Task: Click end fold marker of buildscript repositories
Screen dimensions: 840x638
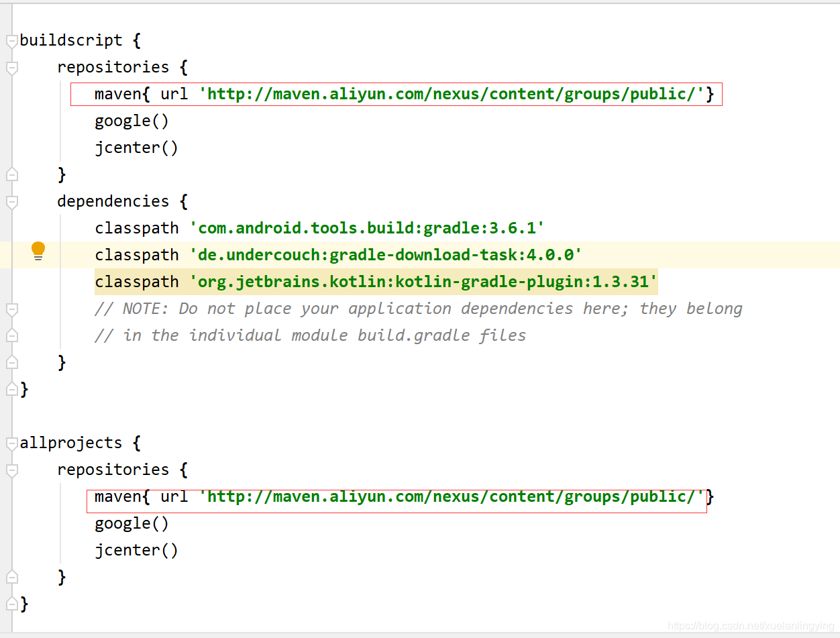Action: pos(11,174)
